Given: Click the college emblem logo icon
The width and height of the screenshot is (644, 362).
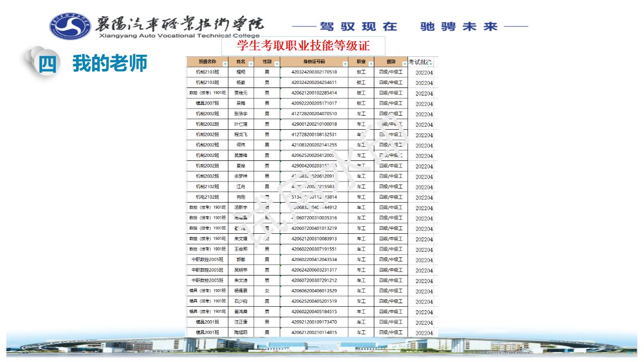Looking at the screenshot, I should [71, 26].
